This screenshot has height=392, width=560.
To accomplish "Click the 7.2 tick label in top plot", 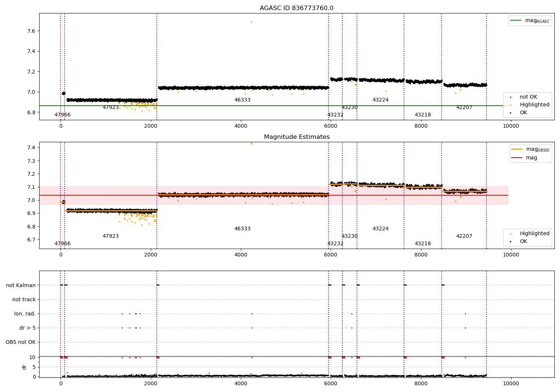I will [x=32, y=72].
